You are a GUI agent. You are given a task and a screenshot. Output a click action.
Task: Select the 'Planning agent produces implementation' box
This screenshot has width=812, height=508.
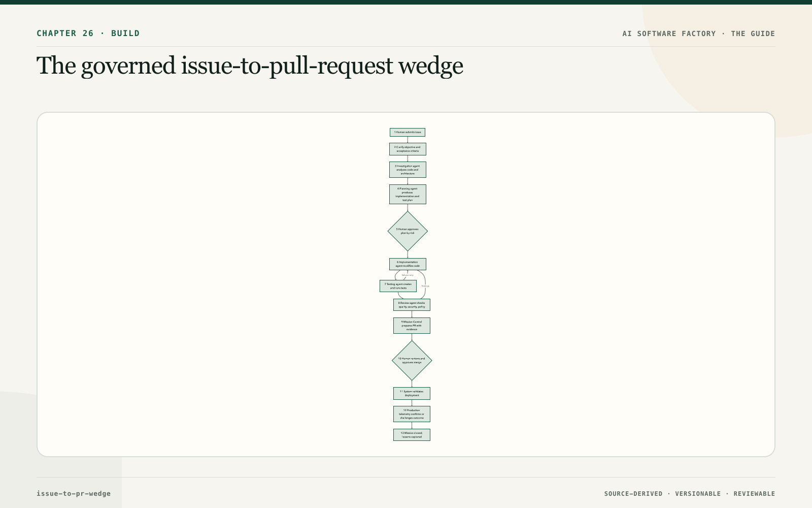point(408,194)
